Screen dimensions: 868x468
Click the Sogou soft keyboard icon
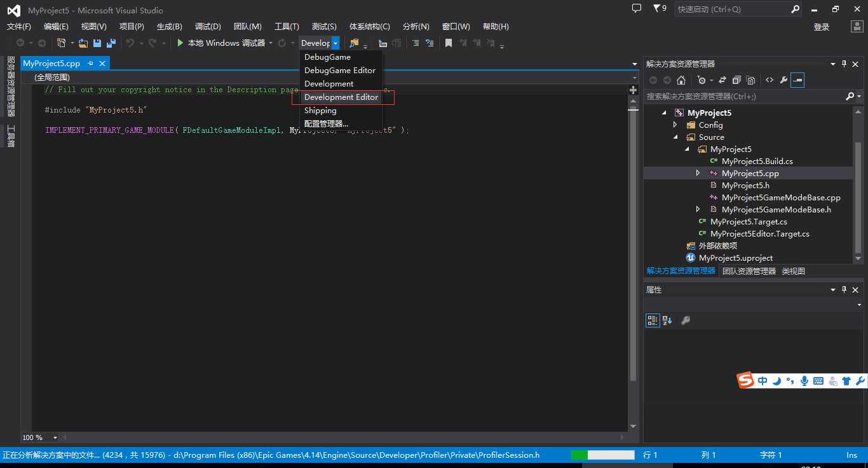tap(818, 381)
